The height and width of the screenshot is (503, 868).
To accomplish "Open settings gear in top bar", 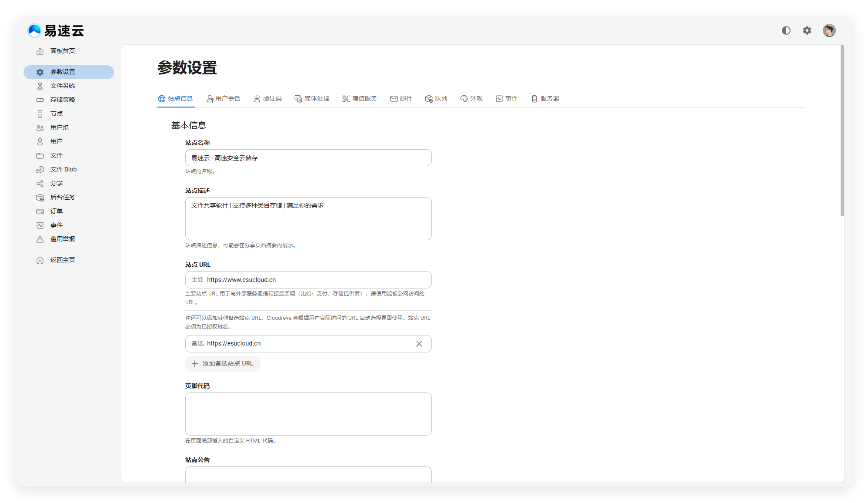I will pos(807,30).
